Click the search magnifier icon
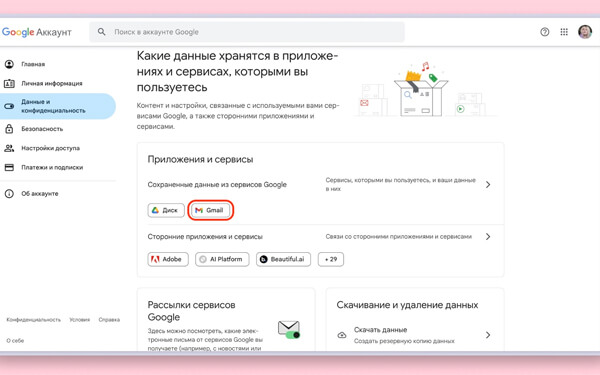Viewport: 600px width, 375px height. (101, 32)
